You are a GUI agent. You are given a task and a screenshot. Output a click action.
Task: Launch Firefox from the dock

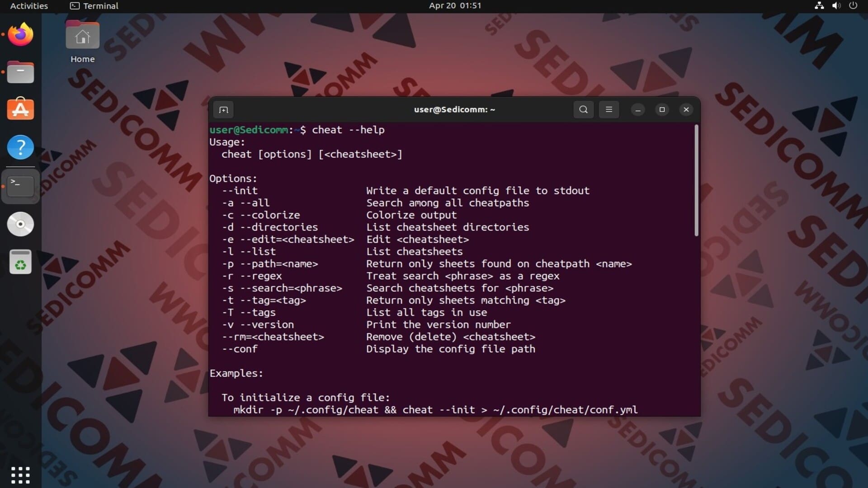coord(20,34)
